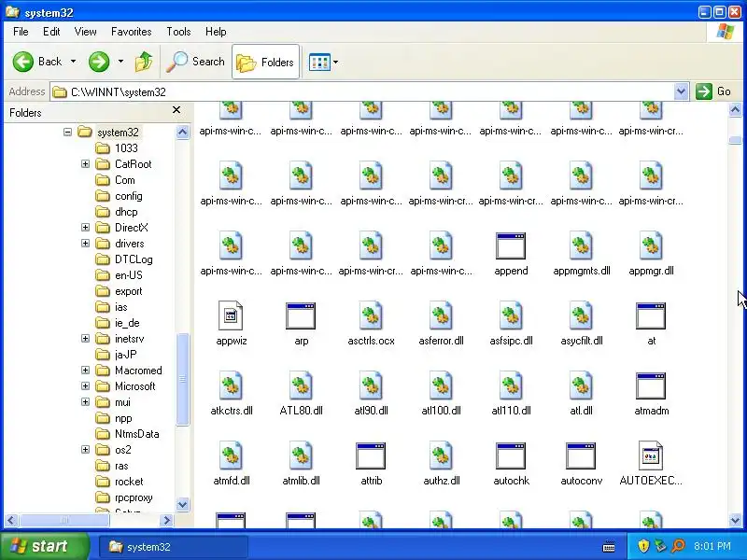Select the 1033 folder in tree
Screen dimensions: 747x560
coord(118,148)
